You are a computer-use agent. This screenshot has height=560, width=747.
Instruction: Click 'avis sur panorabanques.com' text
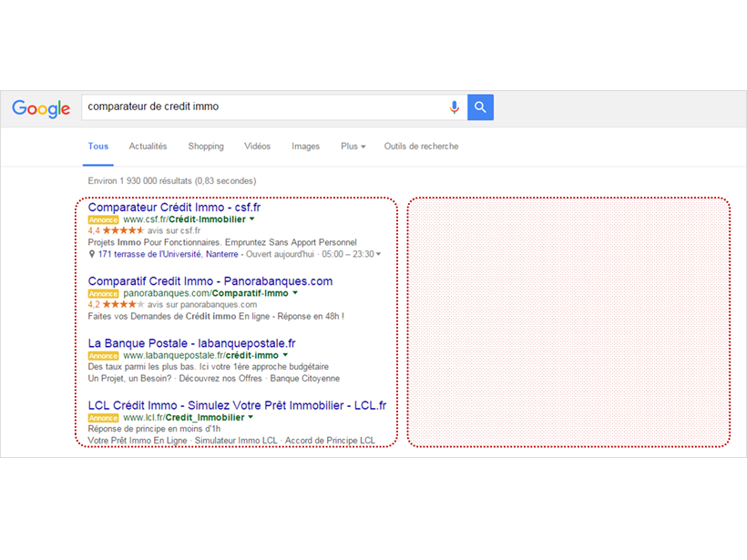pyautogui.click(x=202, y=304)
